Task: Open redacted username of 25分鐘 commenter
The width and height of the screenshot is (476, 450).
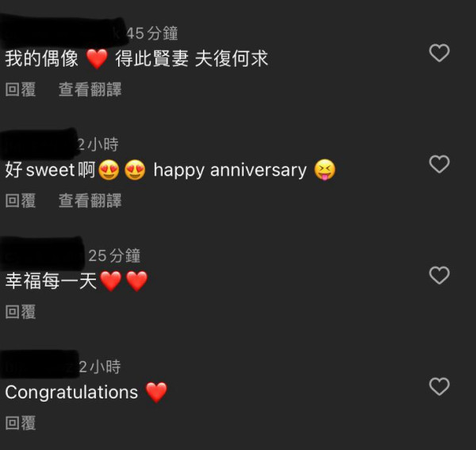Action: pos(42,255)
